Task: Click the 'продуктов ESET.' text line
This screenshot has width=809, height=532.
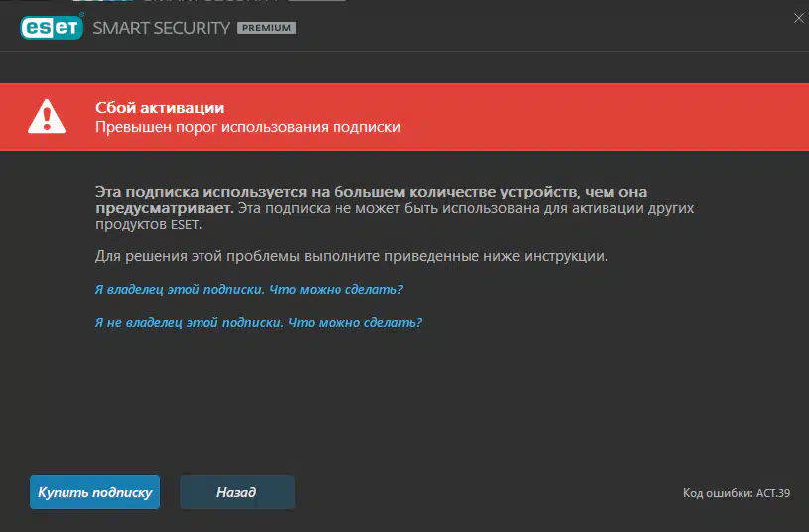Action: pyautogui.click(x=149, y=225)
